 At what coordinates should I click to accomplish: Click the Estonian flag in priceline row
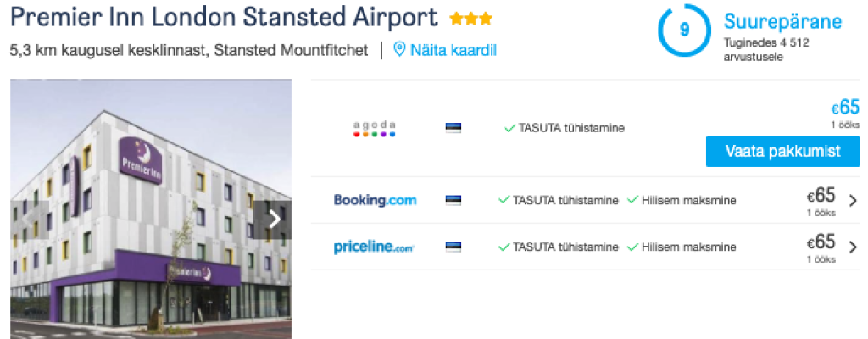pos(453,247)
